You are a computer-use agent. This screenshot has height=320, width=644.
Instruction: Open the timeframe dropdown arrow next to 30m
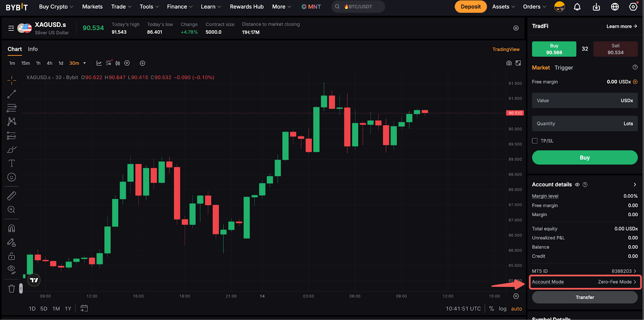coord(85,63)
